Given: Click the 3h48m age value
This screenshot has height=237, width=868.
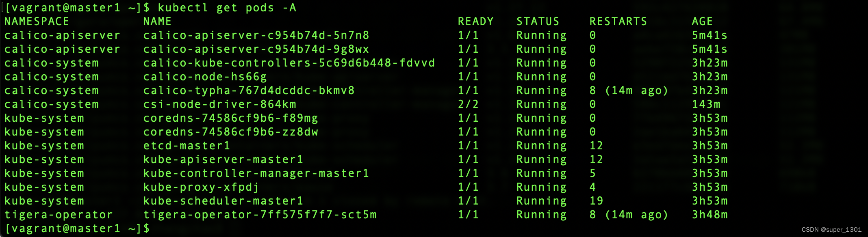Looking at the screenshot, I should (x=710, y=215).
